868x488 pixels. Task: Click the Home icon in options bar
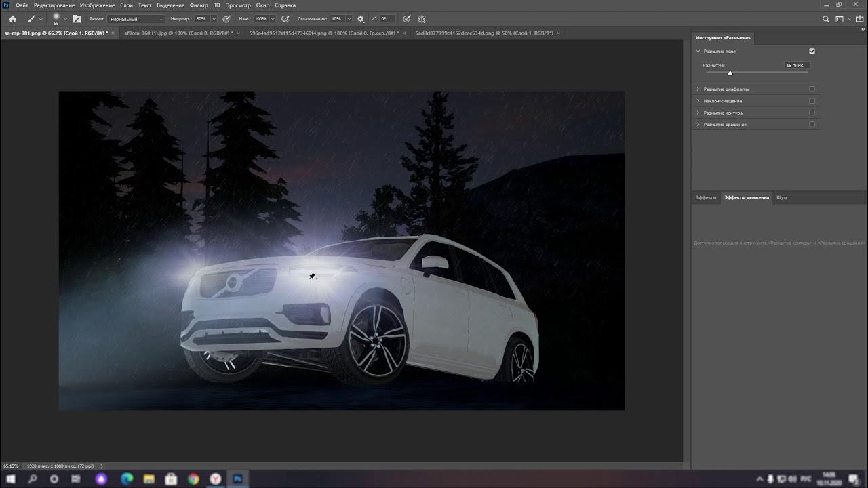point(12,19)
